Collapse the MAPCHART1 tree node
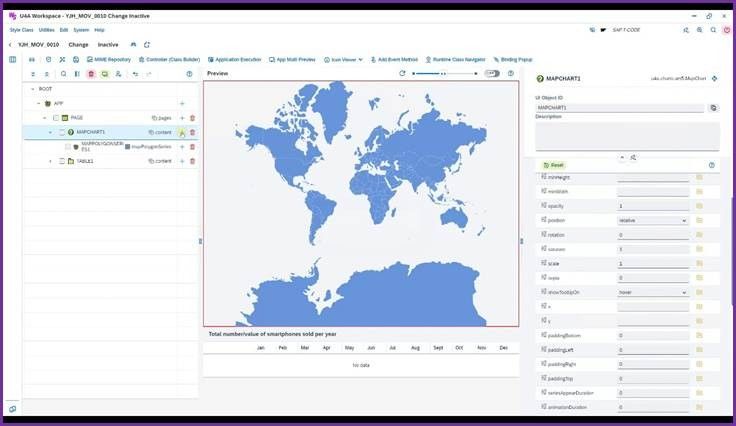Screen dimensions: 736x426 50,132
